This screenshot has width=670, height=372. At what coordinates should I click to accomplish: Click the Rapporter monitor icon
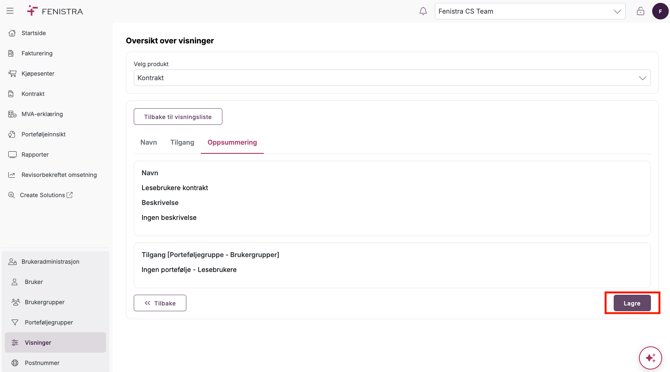coord(12,155)
